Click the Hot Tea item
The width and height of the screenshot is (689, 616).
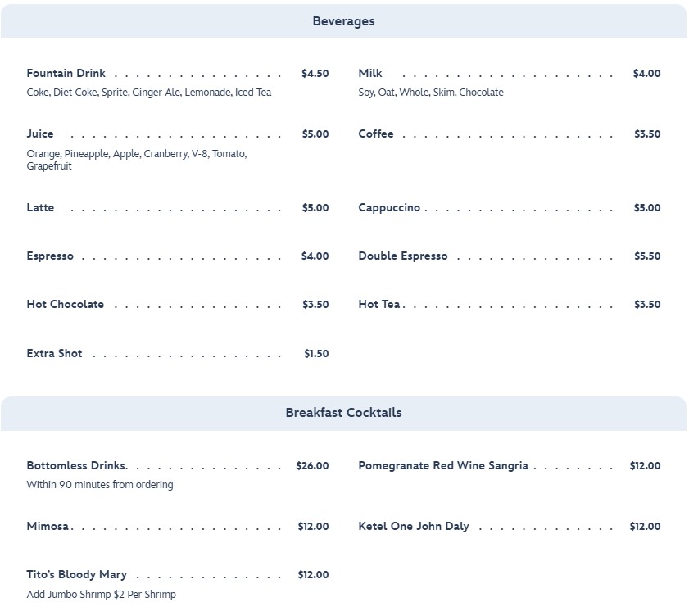pyautogui.click(x=379, y=305)
